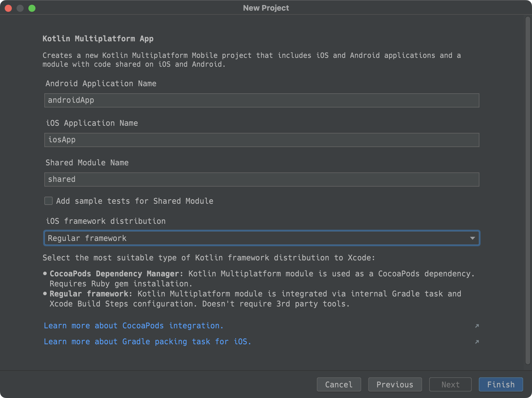Open external arrow icon beside CocoaPods link
The image size is (532, 398).
coord(477,326)
